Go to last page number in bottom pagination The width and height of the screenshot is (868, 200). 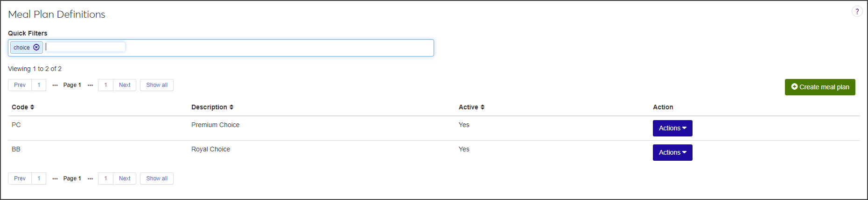[x=106, y=179]
